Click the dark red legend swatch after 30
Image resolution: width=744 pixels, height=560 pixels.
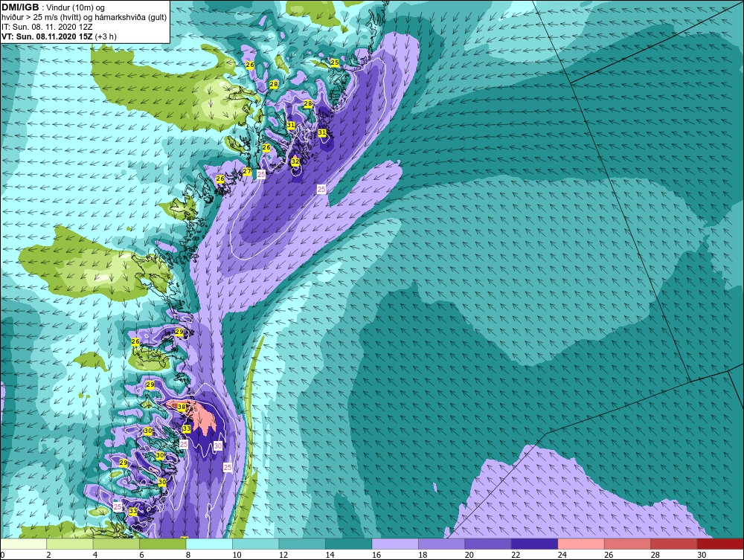point(721,544)
